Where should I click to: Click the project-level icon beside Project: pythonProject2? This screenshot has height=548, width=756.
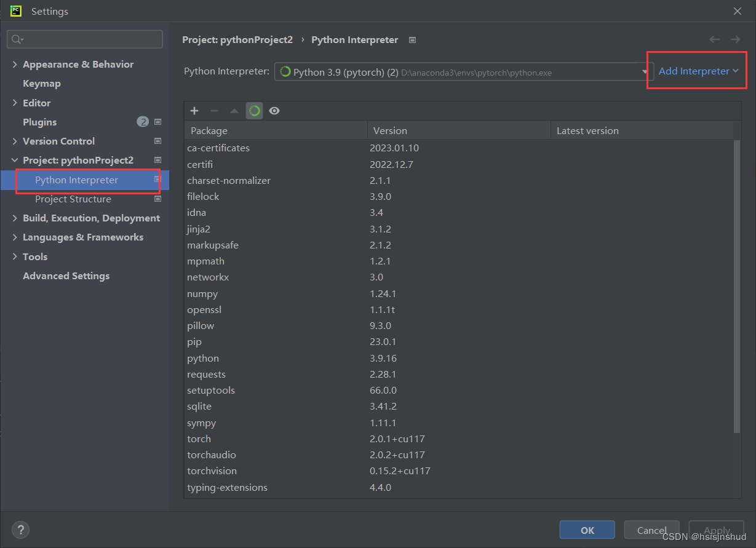click(157, 160)
